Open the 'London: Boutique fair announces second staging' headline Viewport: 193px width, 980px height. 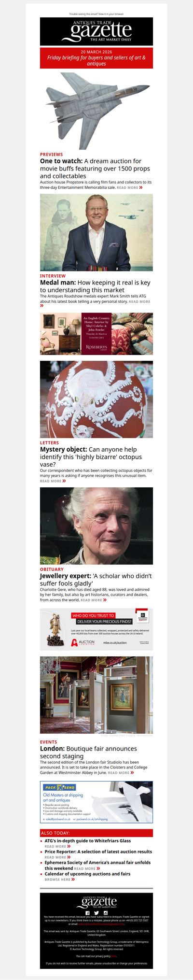88,753
